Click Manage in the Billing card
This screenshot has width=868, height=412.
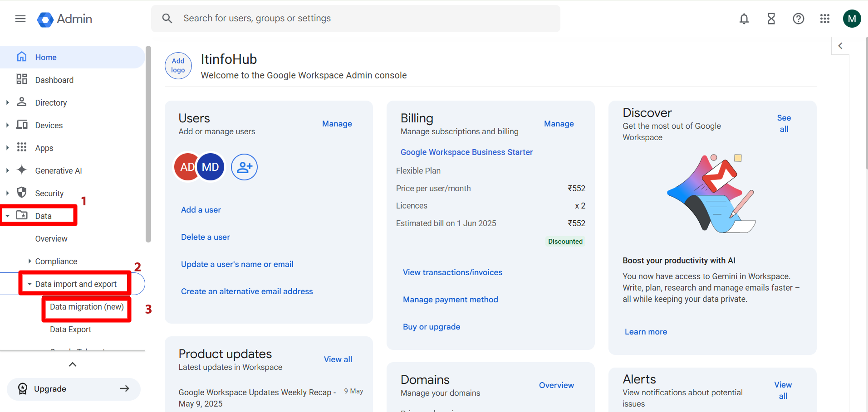[x=559, y=124]
